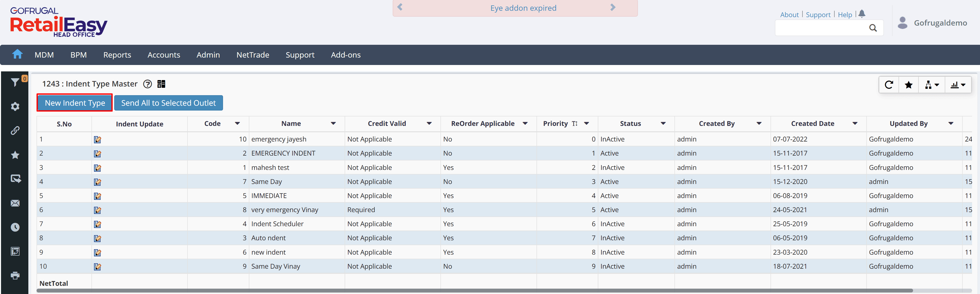Image resolution: width=980 pixels, height=294 pixels.
Task: Click the link chain sidebar icon
Action: point(15,131)
